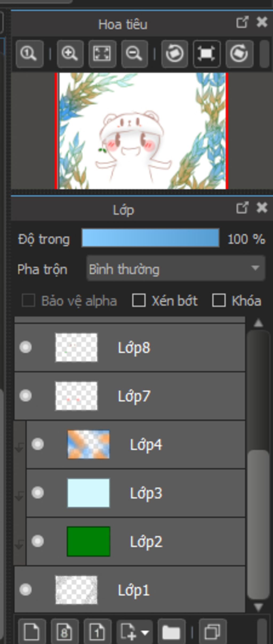Pop out the Lớp panel
The width and height of the screenshot is (273, 644).
click(242, 208)
